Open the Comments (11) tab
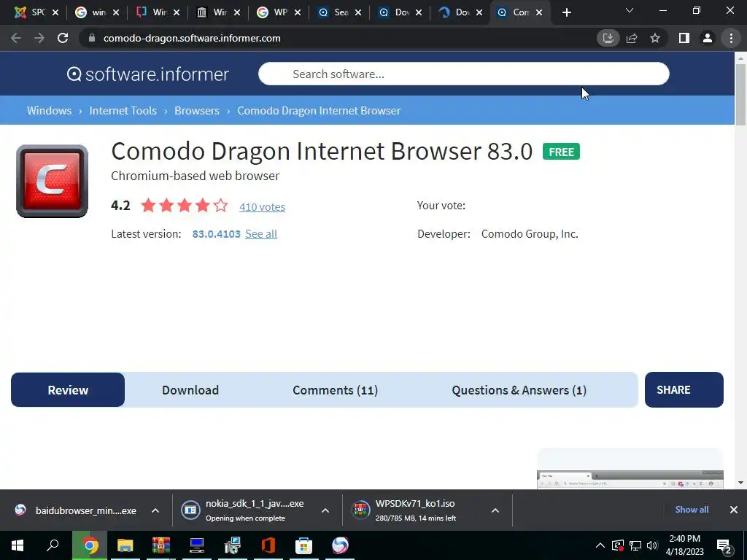The width and height of the screenshot is (747, 560). (x=335, y=390)
